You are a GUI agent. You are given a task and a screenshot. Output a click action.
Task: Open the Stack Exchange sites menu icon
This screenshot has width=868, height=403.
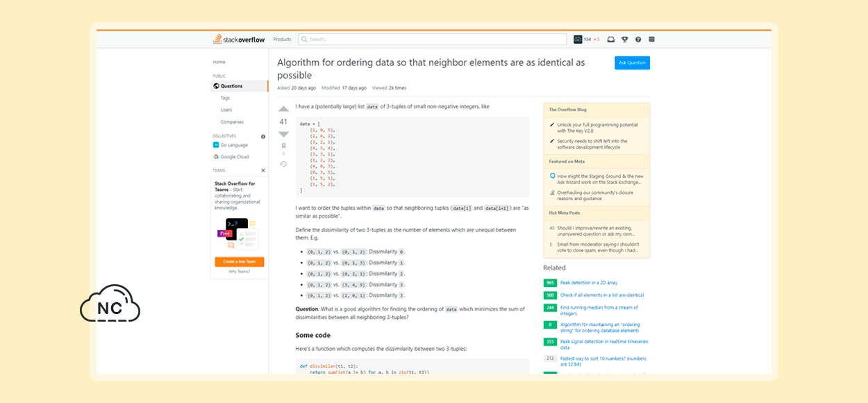[x=651, y=40]
